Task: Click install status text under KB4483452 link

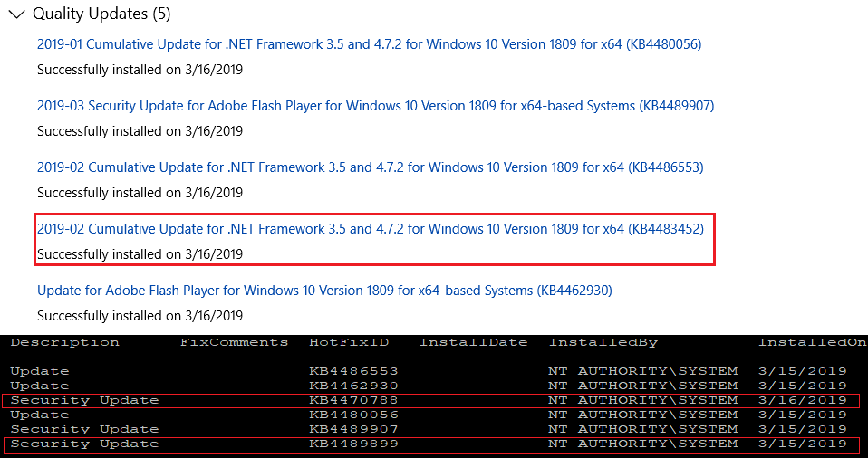Action: pos(140,254)
